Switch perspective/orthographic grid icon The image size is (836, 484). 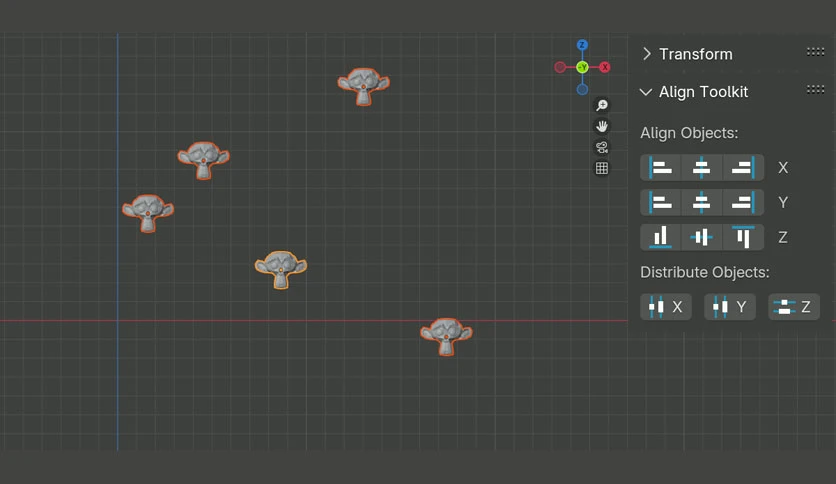(x=602, y=168)
